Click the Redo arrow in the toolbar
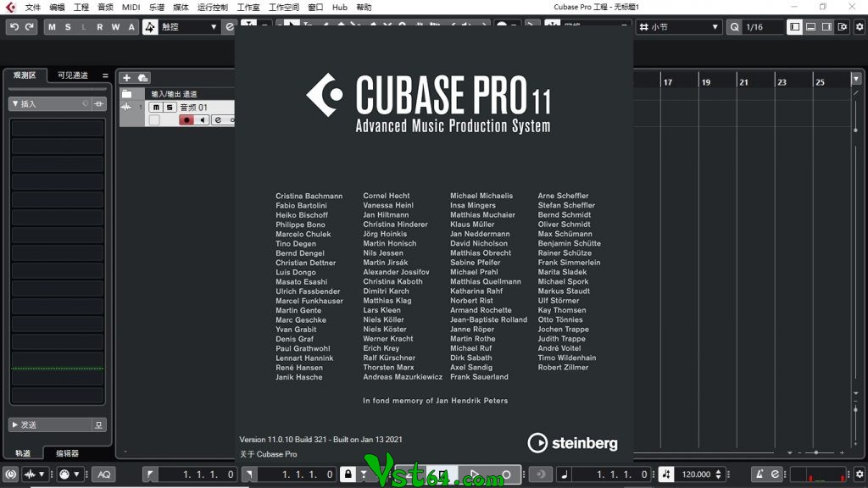868x488 pixels. 30,26
